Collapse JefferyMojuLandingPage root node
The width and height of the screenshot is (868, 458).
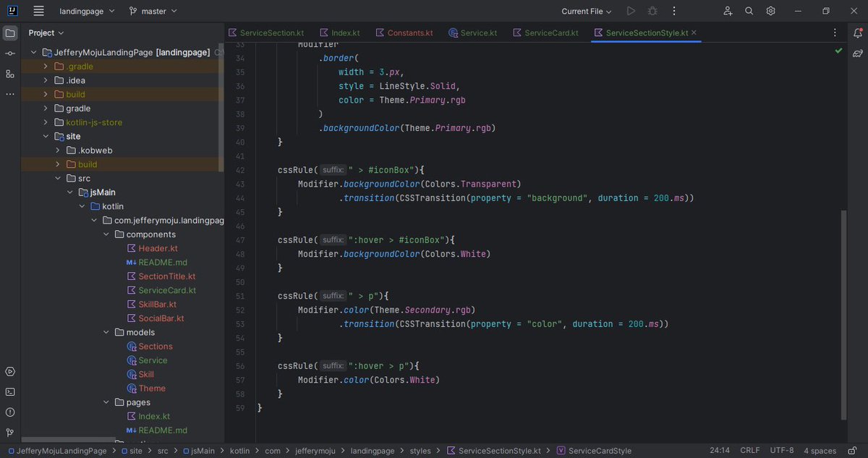(x=34, y=52)
